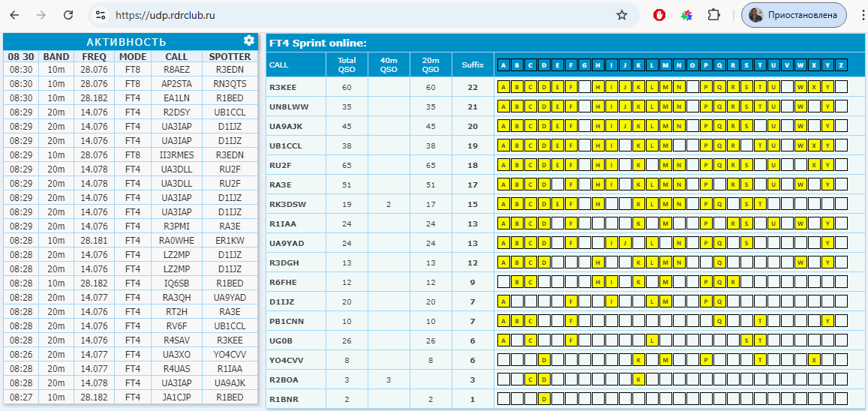Click the Total QSO column header
Viewport: 868px width, 411px height.
click(x=347, y=65)
